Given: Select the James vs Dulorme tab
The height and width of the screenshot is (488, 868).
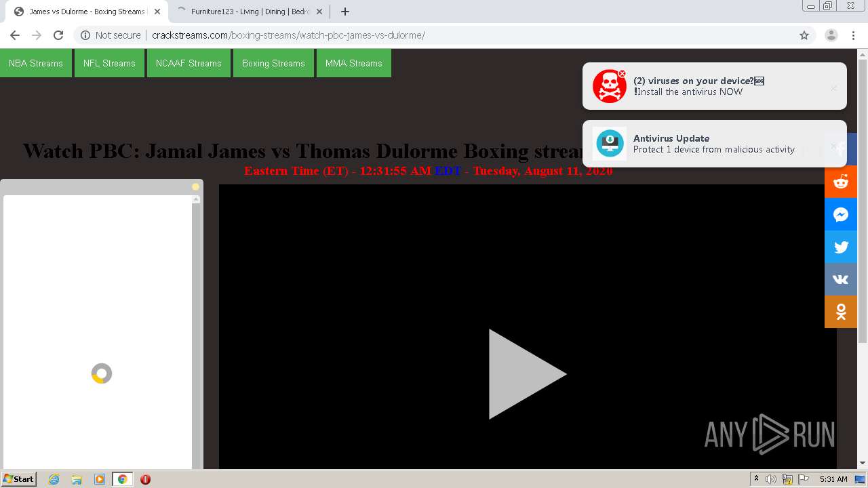Looking at the screenshot, I should point(86,12).
